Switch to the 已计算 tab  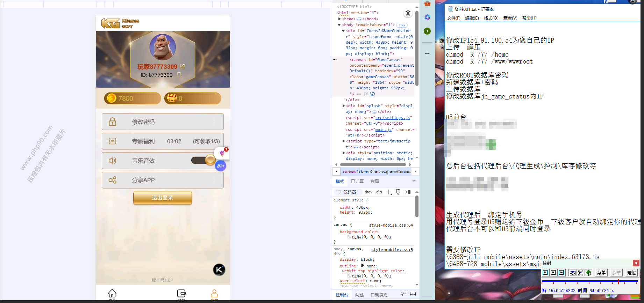(357, 182)
